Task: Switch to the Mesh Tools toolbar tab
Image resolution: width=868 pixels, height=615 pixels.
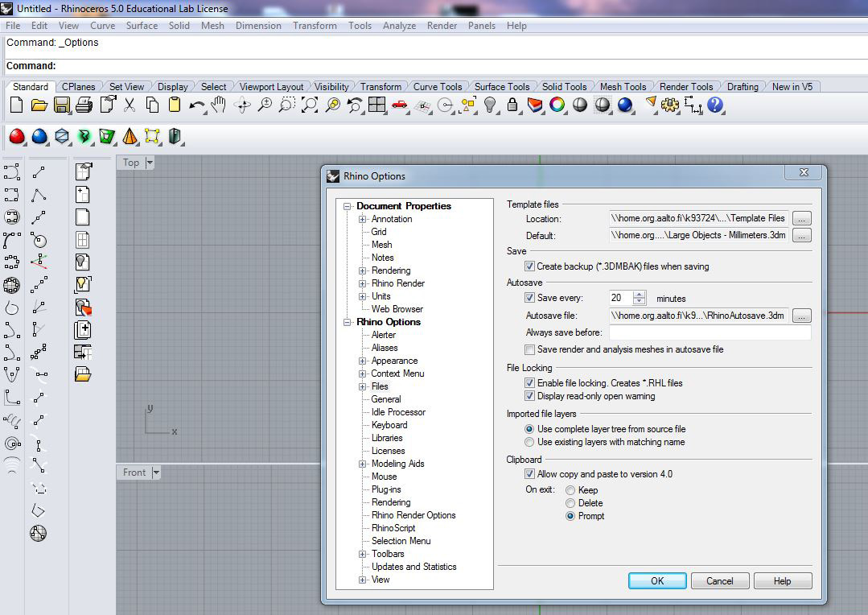Action: (x=623, y=87)
